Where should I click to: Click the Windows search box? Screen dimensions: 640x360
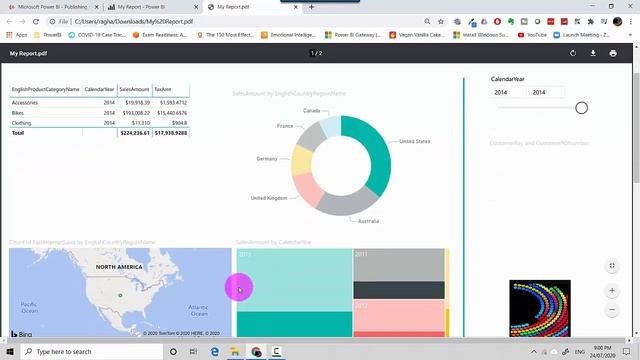point(92,351)
